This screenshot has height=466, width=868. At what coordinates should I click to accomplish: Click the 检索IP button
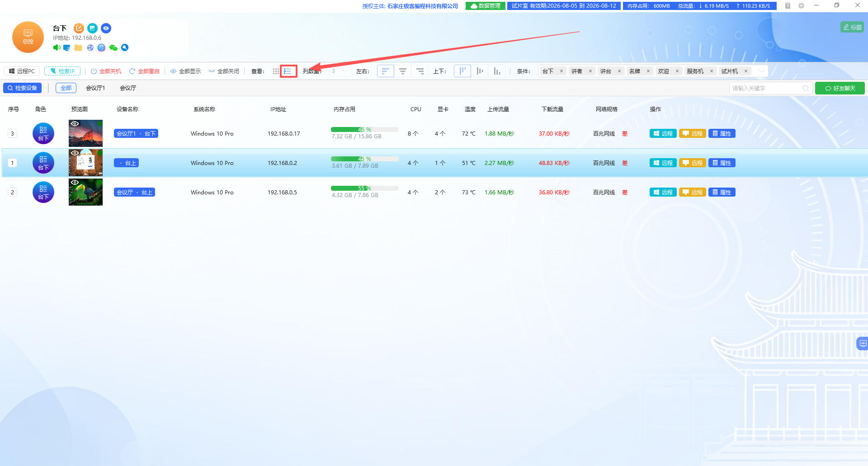62,71
